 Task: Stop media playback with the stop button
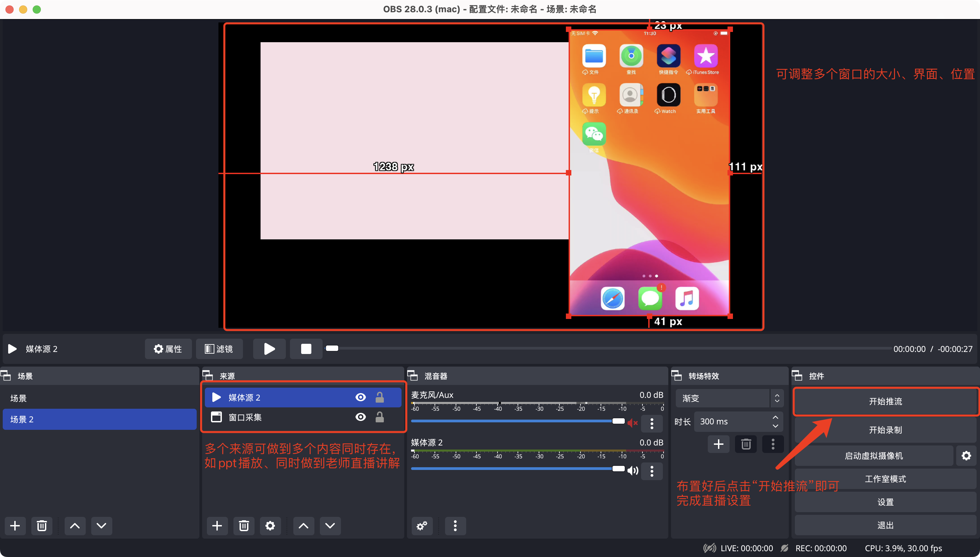coord(306,349)
